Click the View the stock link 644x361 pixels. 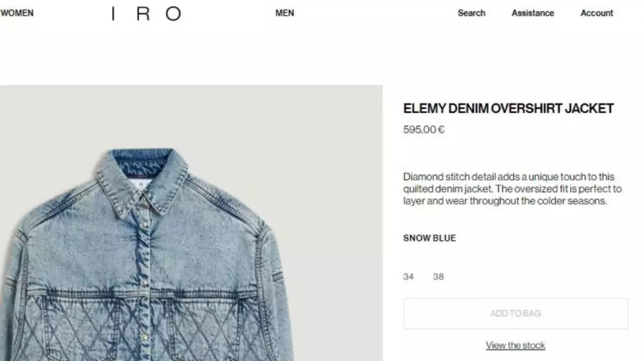click(x=515, y=346)
